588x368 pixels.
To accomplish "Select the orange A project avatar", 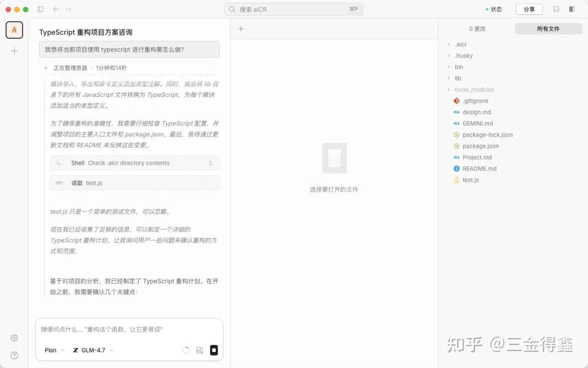I will click(14, 30).
